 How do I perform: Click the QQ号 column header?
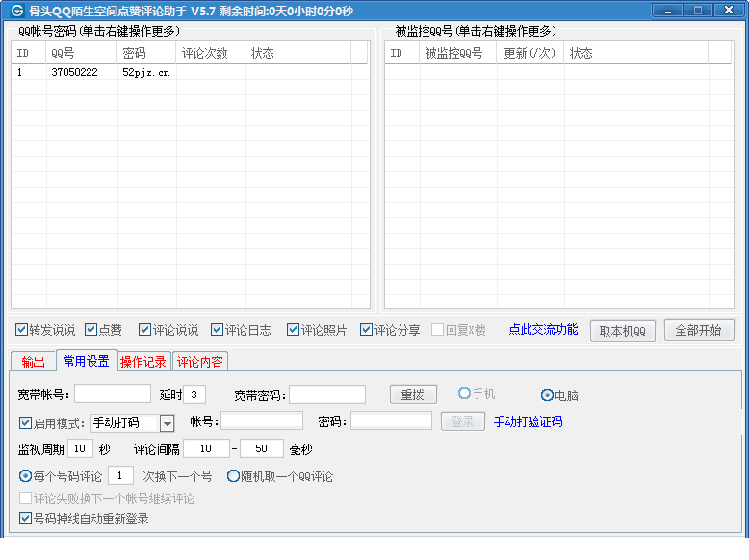pyautogui.click(x=82, y=53)
